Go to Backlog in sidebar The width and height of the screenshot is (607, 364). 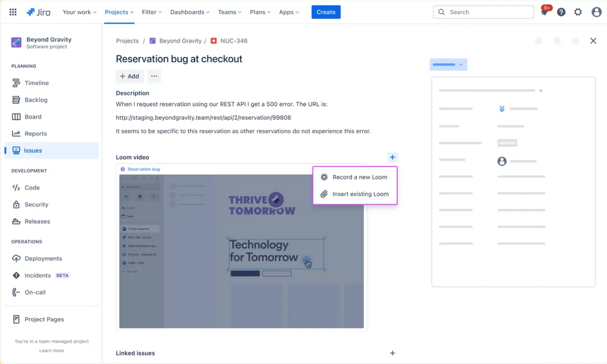click(x=36, y=100)
